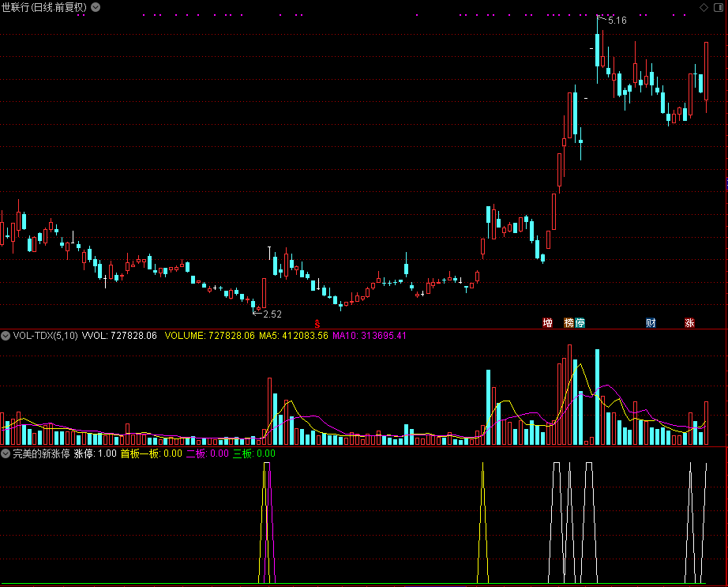The height and width of the screenshot is (587, 728).
Task: Click the teal 停 event marker
Action: pos(580,323)
